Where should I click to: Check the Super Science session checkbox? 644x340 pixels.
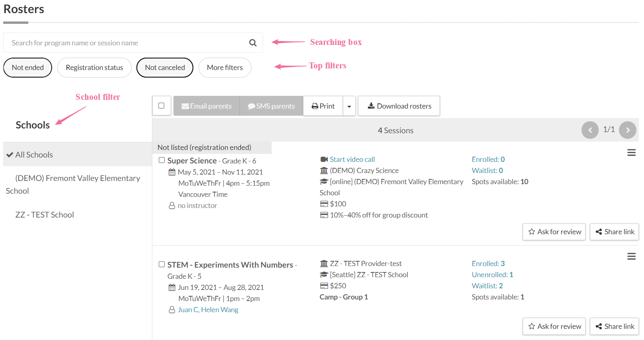point(162,160)
